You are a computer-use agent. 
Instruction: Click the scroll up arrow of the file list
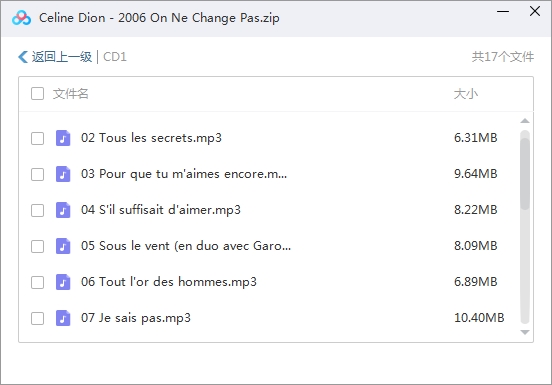(525, 121)
